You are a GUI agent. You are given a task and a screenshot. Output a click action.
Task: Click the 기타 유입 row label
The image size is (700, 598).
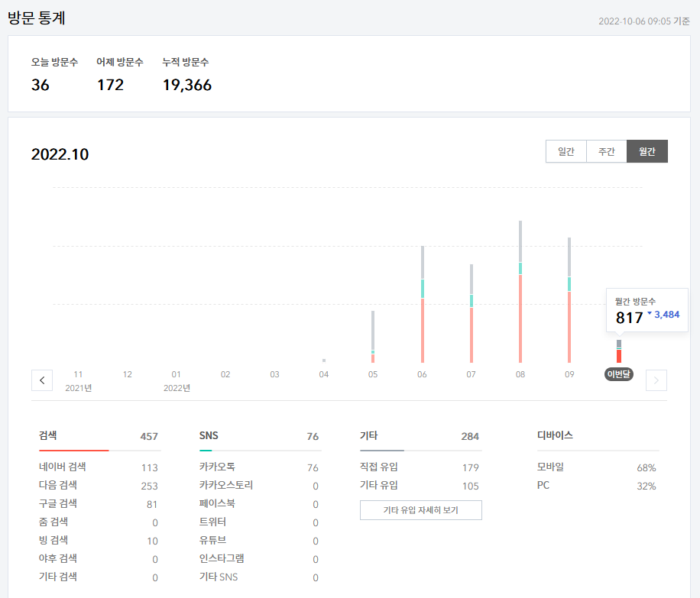[378, 486]
